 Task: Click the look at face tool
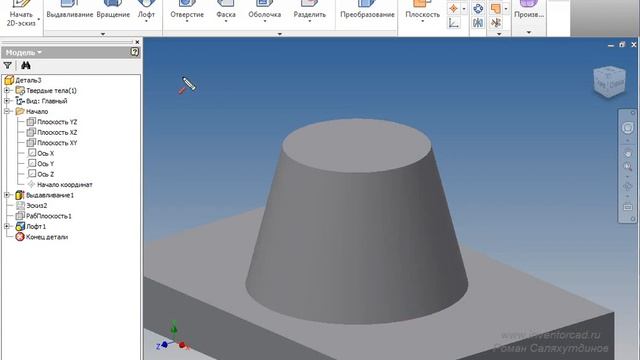click(628, 207)
